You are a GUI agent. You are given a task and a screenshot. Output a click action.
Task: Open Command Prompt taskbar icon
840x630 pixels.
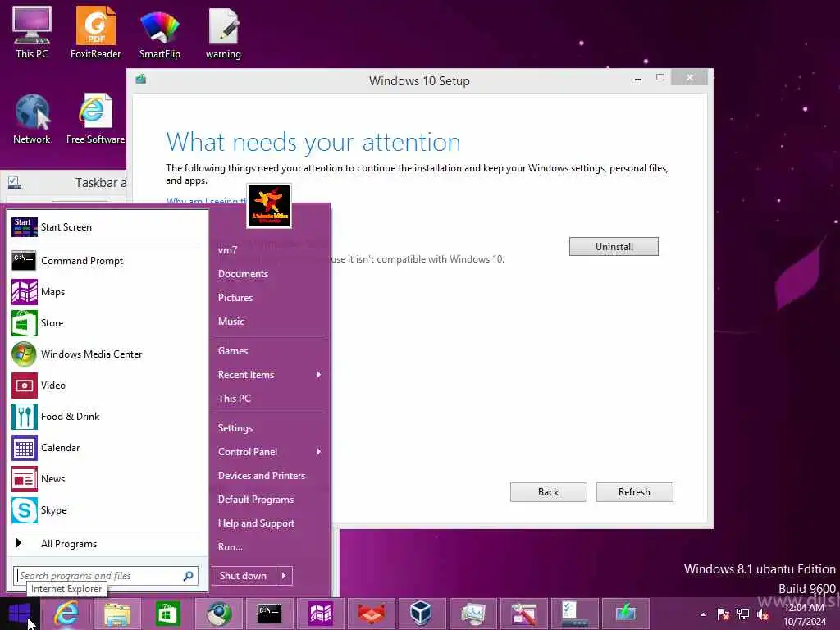(x=269, y=614)
